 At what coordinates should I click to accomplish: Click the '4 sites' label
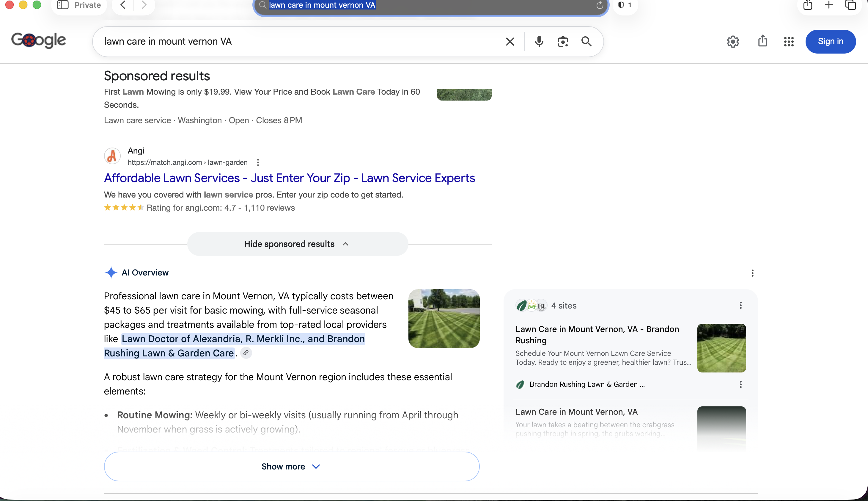pyautogui.click(x=564, y=306)
